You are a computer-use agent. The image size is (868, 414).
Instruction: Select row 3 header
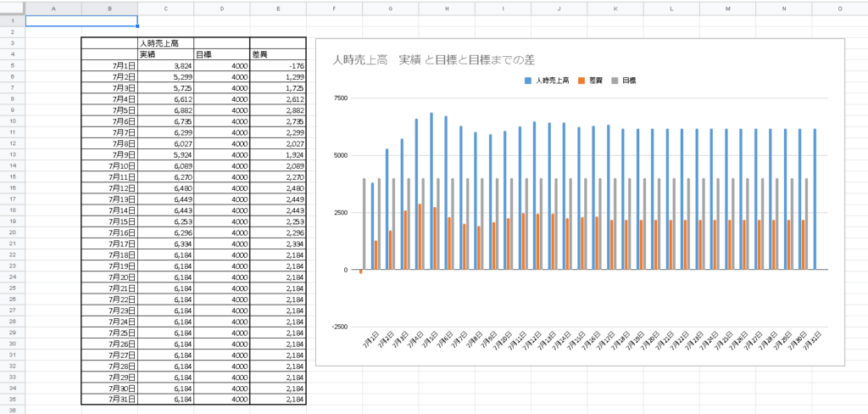click(12, 43)
